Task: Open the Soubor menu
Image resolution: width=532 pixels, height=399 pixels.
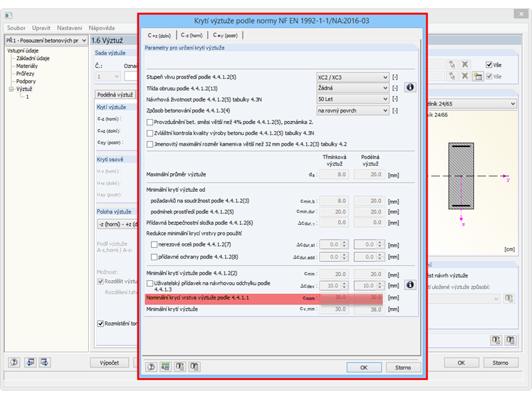Action: (16, 28)
